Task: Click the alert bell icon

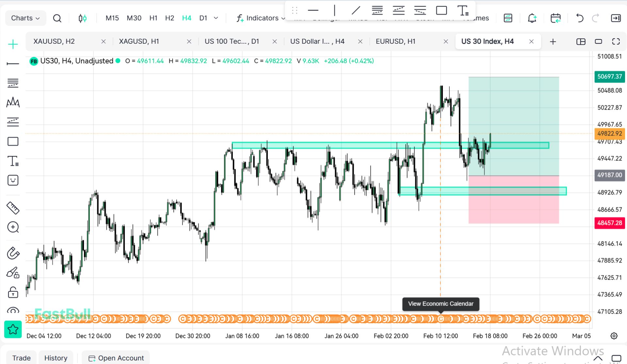Action: click(x=532, y=18)
